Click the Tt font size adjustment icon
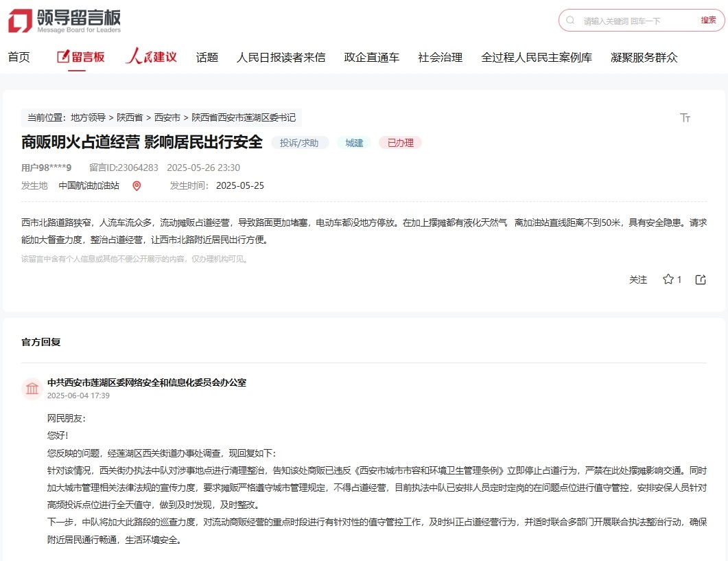Viewport: 728px width, 561px height. [685, 117]
